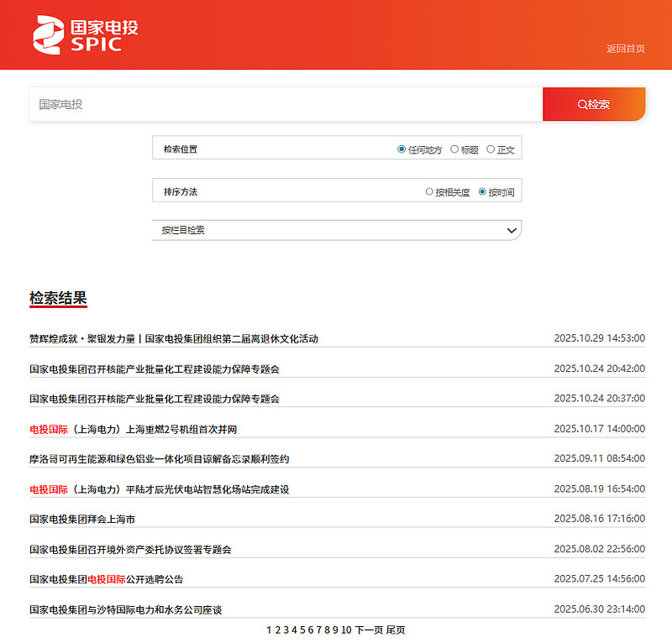Click the date 2025.06.30 23:14:00
The height and width of the screenshot is (643, 672).
pos(600,609)
